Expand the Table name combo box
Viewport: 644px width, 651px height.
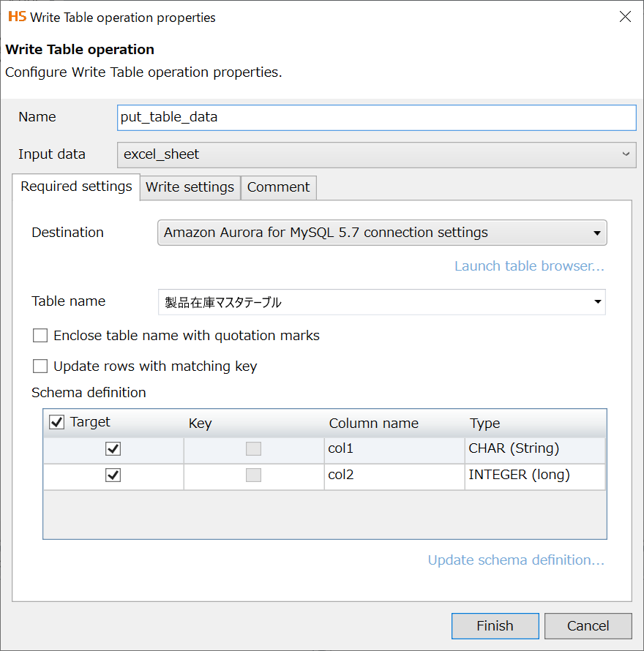pos(597,301)
